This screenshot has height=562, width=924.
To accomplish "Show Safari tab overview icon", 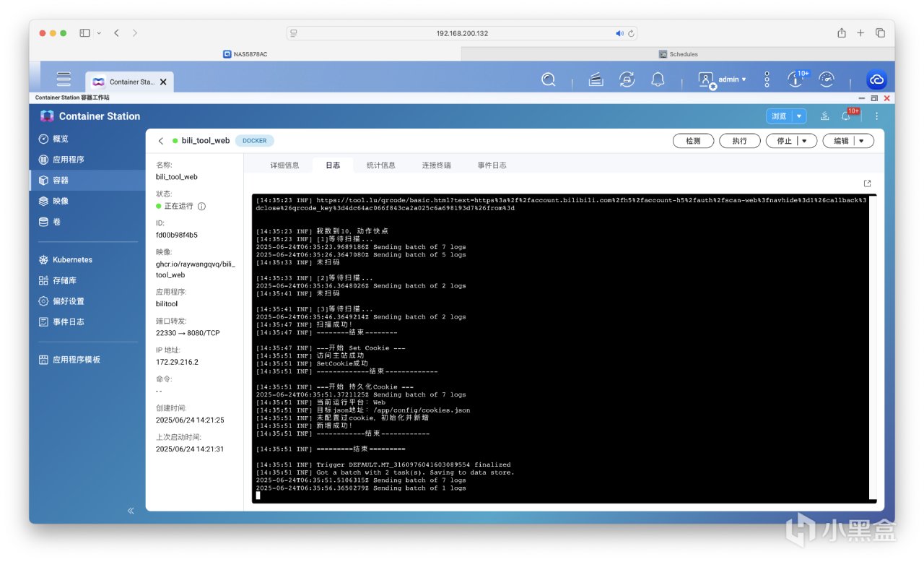I will coord(880,33).
